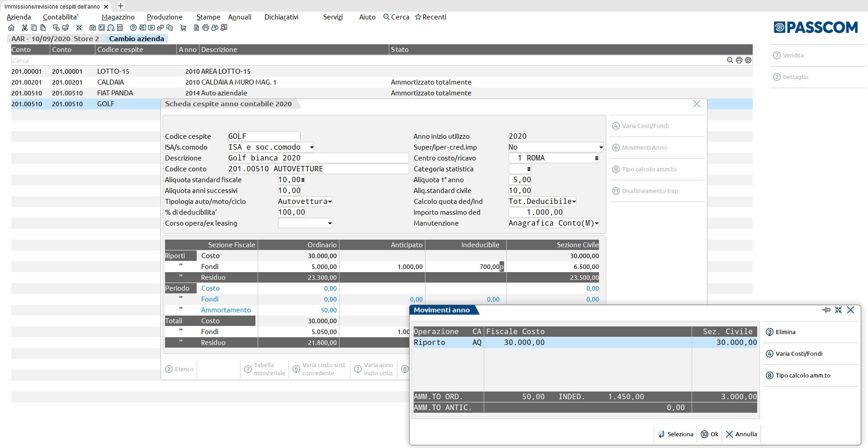Click the eP icon in toolbar
This screenshot has width=868, height=448.
[160, 28]
